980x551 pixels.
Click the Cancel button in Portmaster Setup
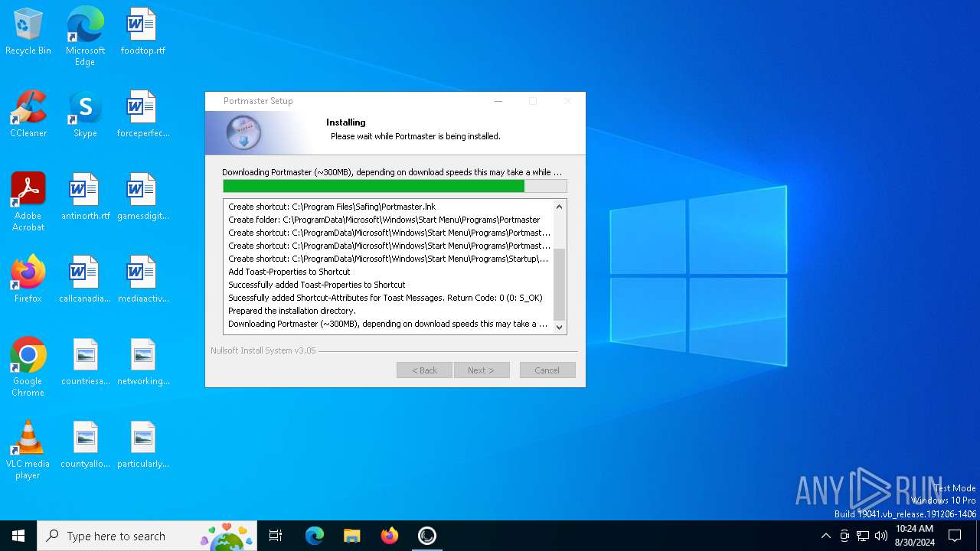coord(547,370)
